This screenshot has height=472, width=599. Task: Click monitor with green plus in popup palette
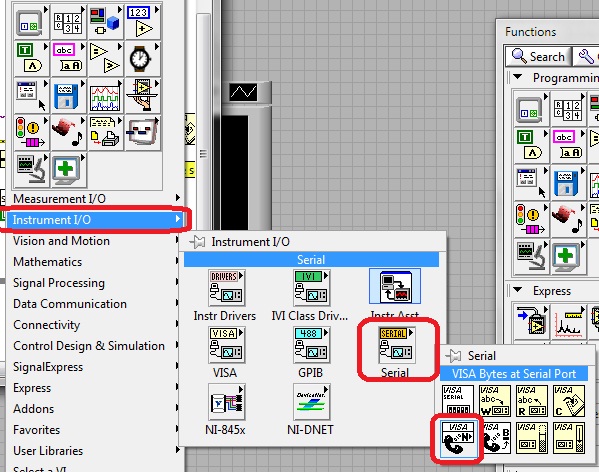coord(68,169)
